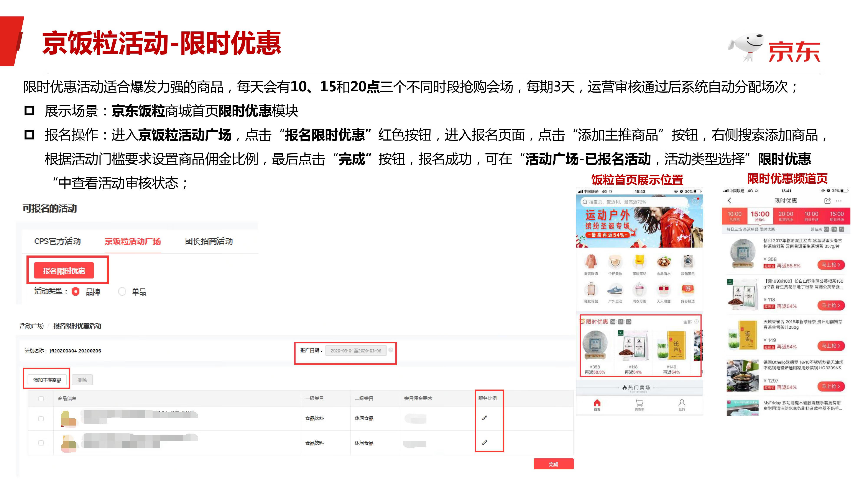Viewport: 868px width, 488px height.
Task: Click the 商品信息 column header
Action: (x=67, y=398)
